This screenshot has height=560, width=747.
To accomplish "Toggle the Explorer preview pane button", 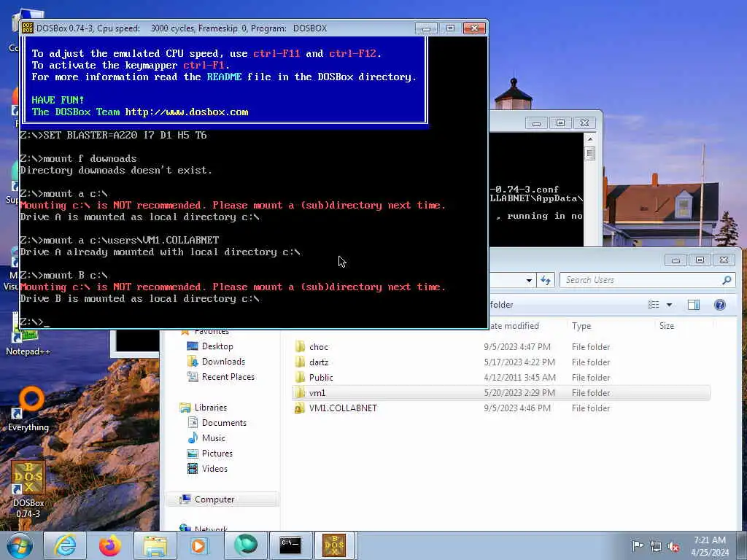I will tap(694, 305).
